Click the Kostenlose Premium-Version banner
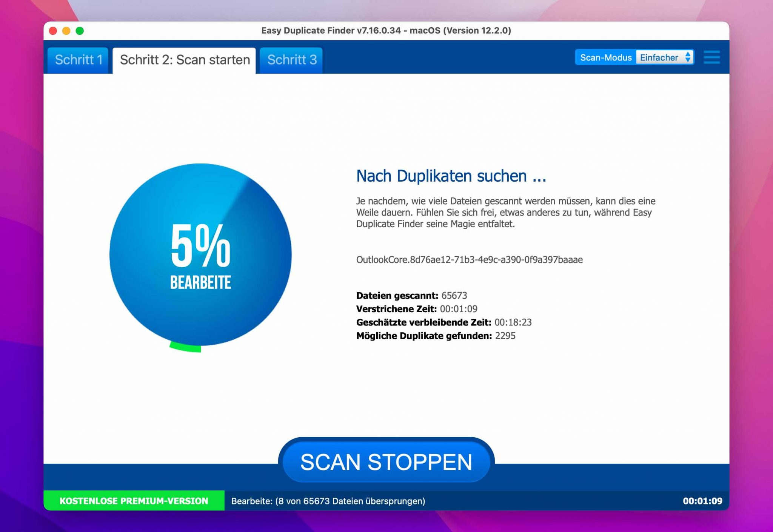 pos(134,501)
